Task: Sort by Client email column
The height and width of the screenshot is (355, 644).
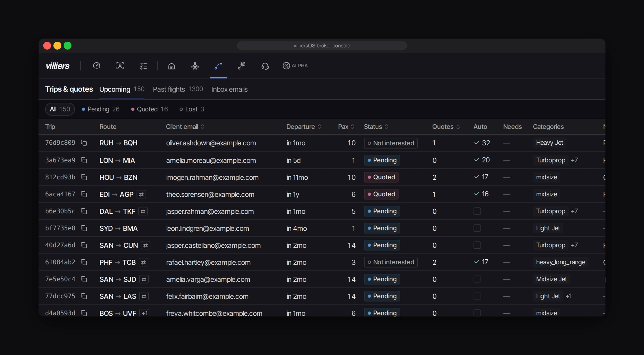Action: click(x=185, y=127)
